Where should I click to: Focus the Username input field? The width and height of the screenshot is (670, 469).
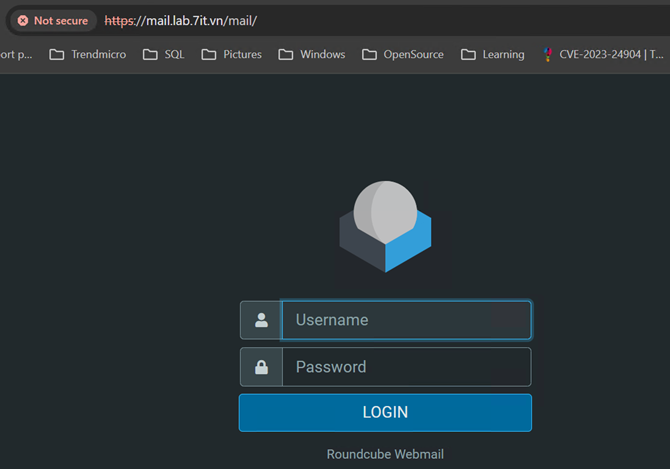click(x=406, y=320)
